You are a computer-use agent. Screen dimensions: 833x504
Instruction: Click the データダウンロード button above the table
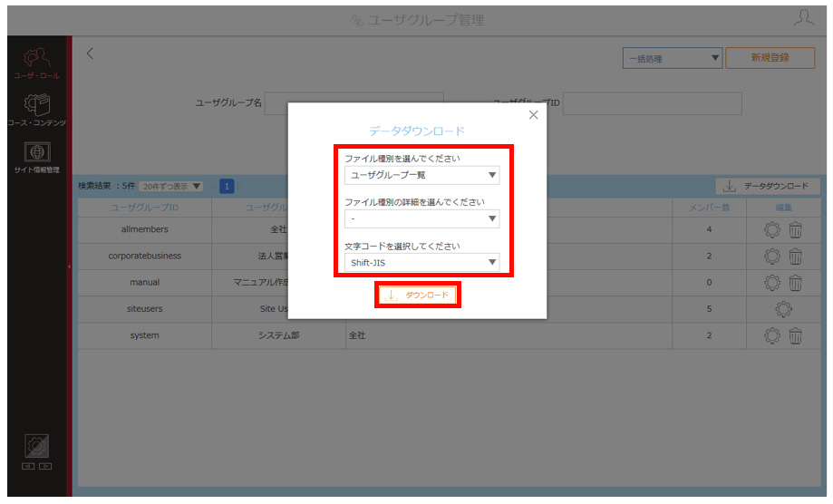(768, 186)
